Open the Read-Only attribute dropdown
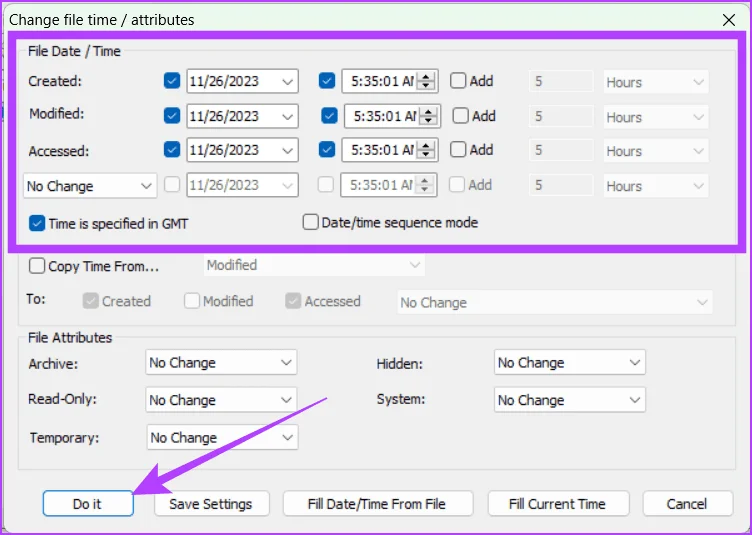The width and height of the screenshot is (752, 535). coord(221,400)
